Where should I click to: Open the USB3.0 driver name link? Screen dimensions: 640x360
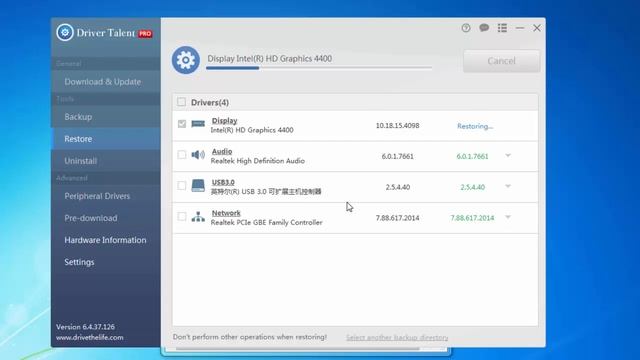[x=223, y=182]
